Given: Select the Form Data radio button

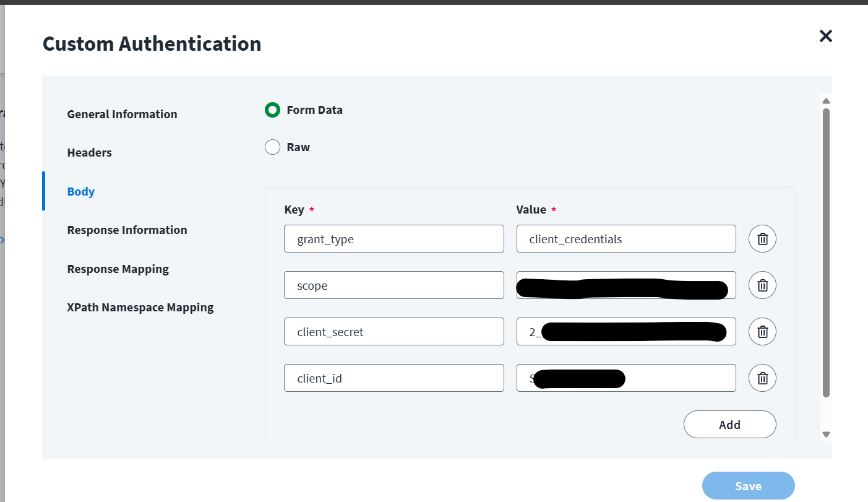Looking at the screenshot, I should pyautogui.click(x=272, y=110).
